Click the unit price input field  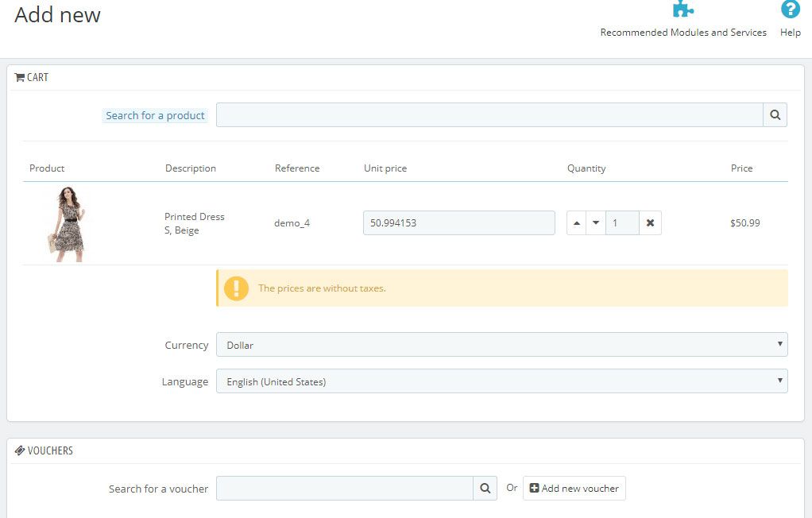[x=458, y=223]
